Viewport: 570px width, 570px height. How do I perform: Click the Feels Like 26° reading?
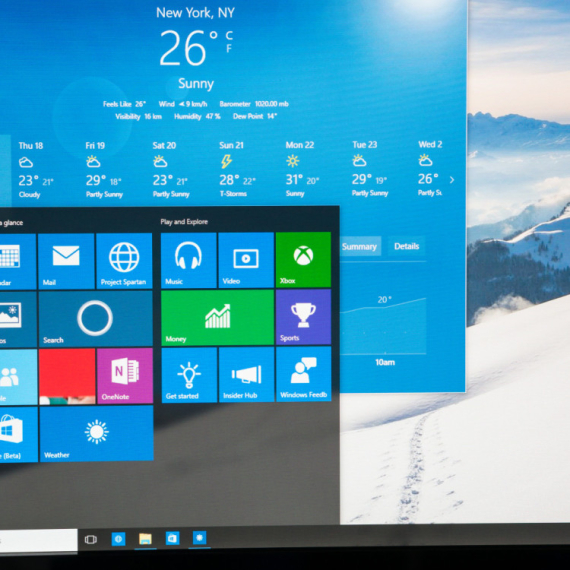pyautogui.click(x=124, y=104)
